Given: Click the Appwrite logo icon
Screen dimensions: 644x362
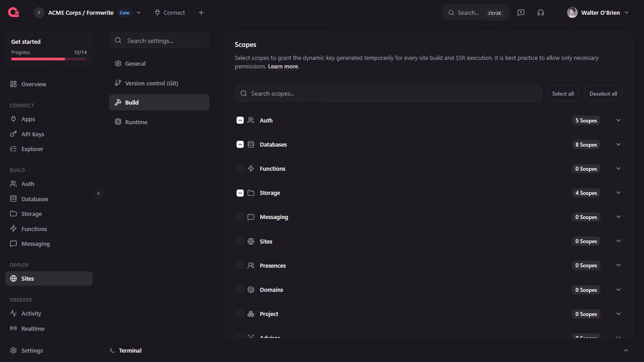Looking at the screenshot, I should pyautogui.click(x=14, y=13).
